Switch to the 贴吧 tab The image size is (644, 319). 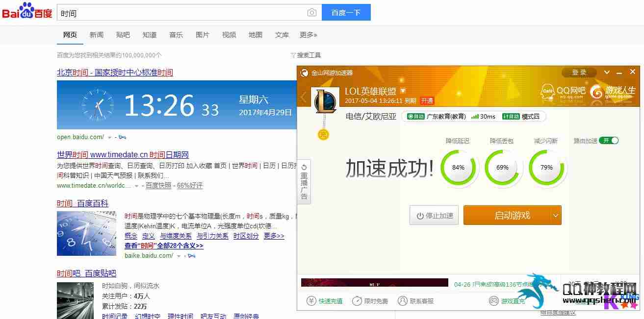(x=123, y=35)
